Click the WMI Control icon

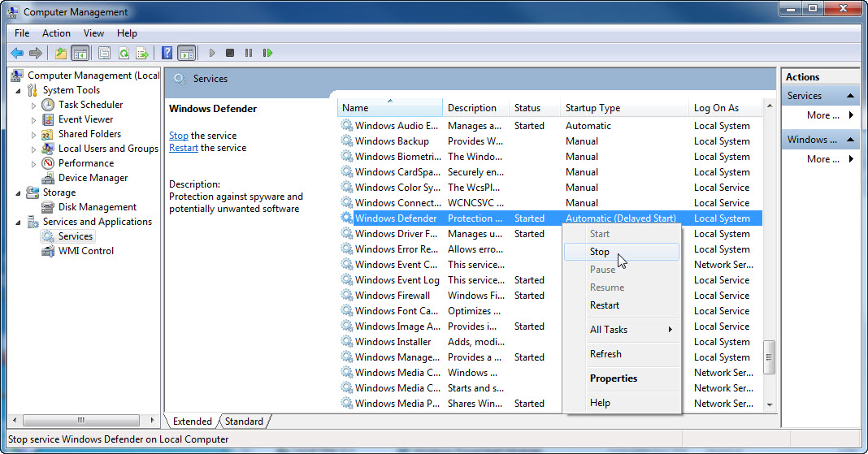(x=48, y=251)
